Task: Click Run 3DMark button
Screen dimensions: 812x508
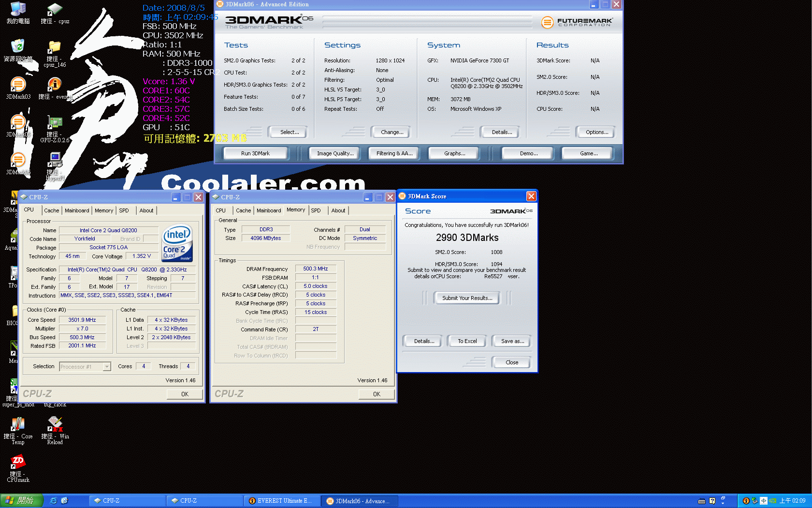Action: [x=255, y=153]
